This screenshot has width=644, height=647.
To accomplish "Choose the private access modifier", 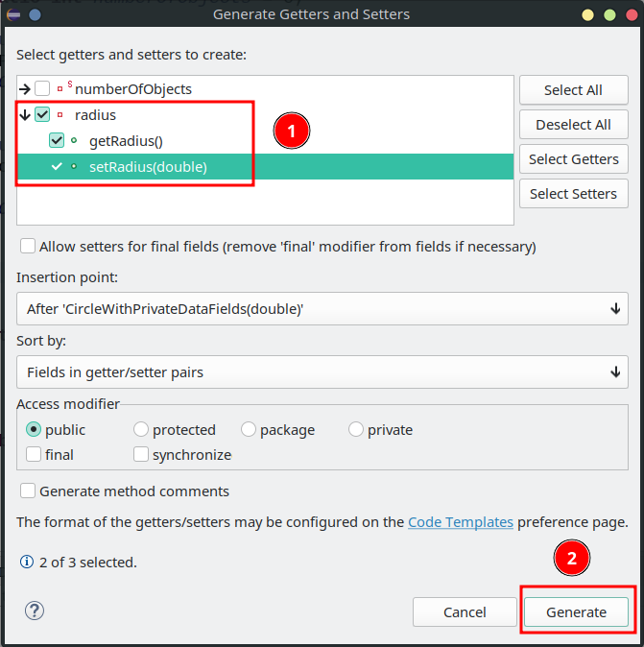I will (x=356, y=430).
